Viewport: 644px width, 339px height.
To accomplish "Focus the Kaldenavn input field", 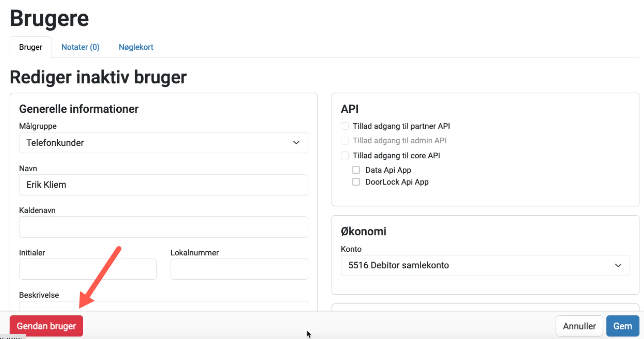I will tap(163, 227).
